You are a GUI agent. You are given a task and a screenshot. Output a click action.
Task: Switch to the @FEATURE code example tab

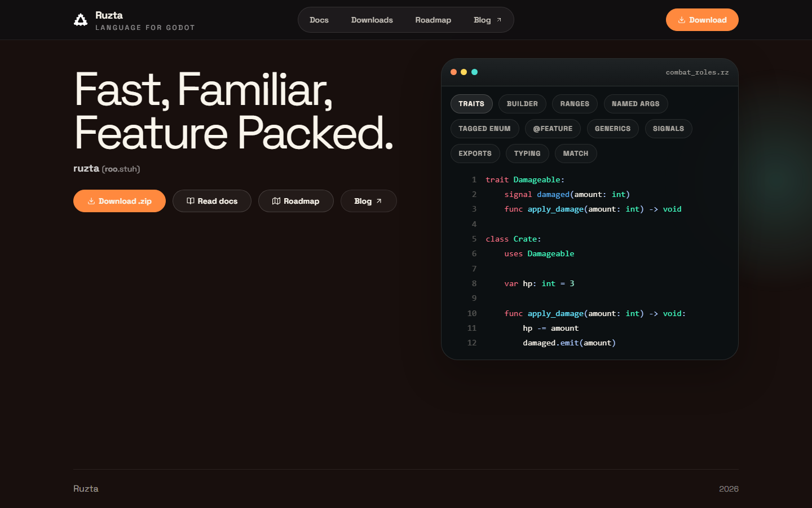point(553,129)
